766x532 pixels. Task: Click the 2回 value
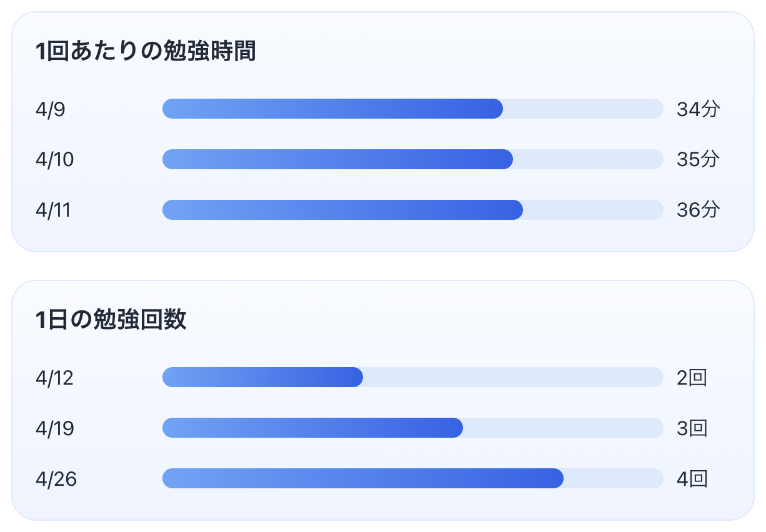click(x=692, y=378)
